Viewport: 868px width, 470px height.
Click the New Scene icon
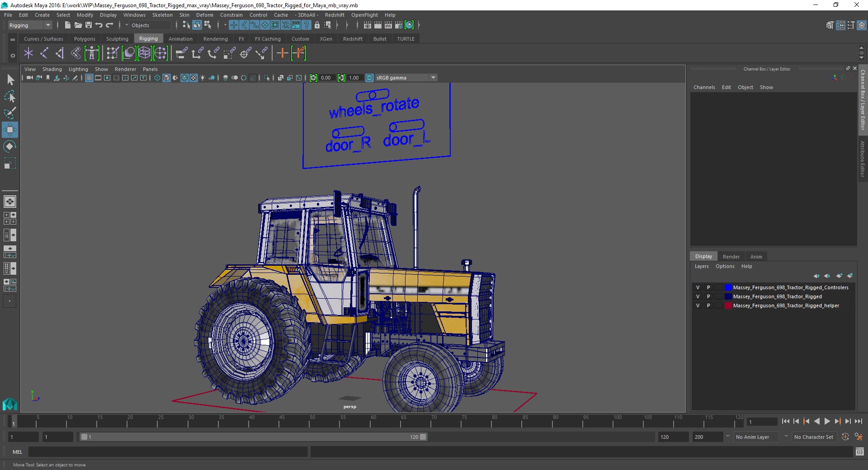pyautogui.click(x=67, y=25)
